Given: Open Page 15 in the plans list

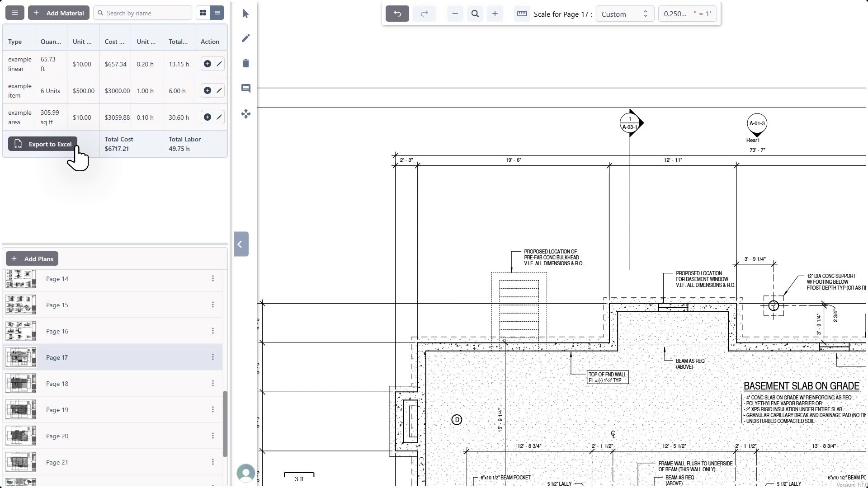Looking at the screenshot, I should click(113, 305).
